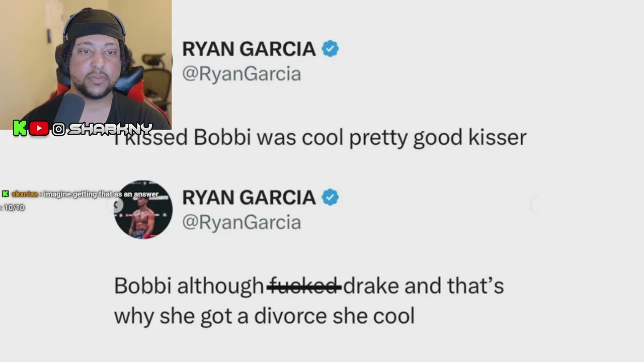Click the struck-through word in the second tweet
Image resolution: width=644 pixels, height=362 pixels.
pyautogui.click(x=303, y=286)
